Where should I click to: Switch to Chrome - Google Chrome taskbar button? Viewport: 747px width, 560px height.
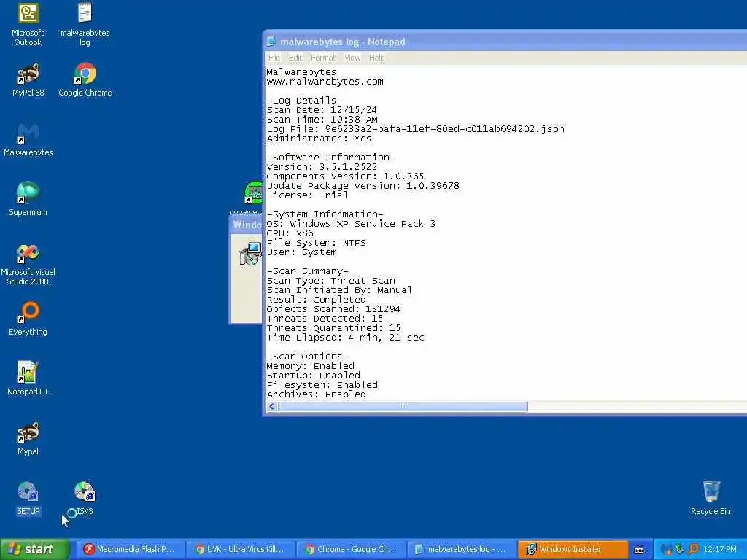coord(351,549)
